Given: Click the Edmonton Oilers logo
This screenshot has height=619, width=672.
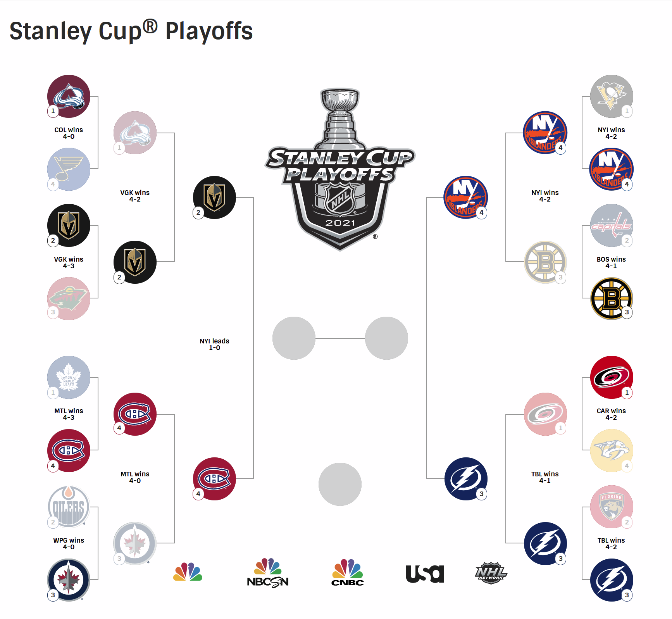Looking at the screenshot, I should (69, 507).
